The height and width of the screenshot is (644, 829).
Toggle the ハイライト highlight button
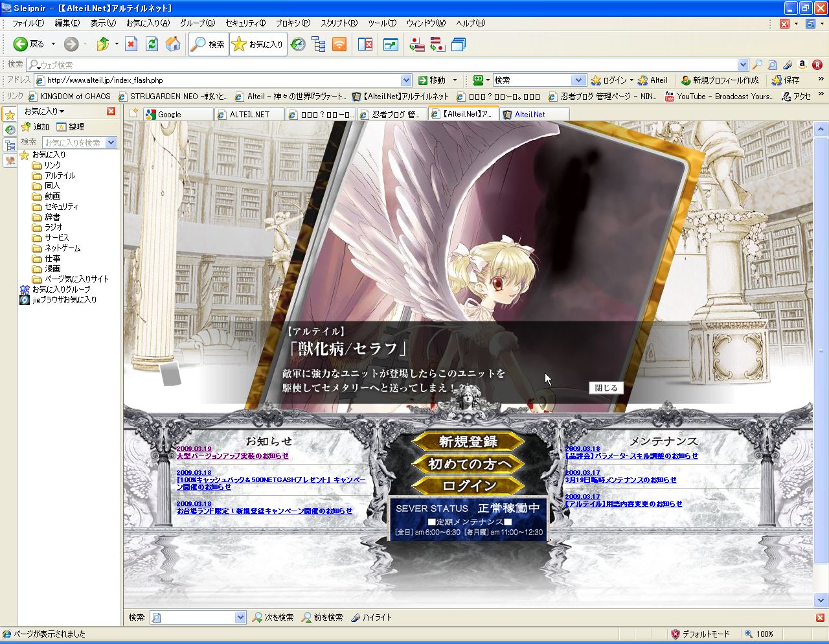point(371,617)
